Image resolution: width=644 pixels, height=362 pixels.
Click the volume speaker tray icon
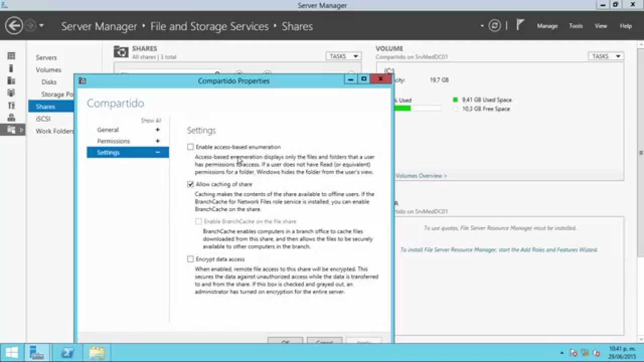[597, 353]
